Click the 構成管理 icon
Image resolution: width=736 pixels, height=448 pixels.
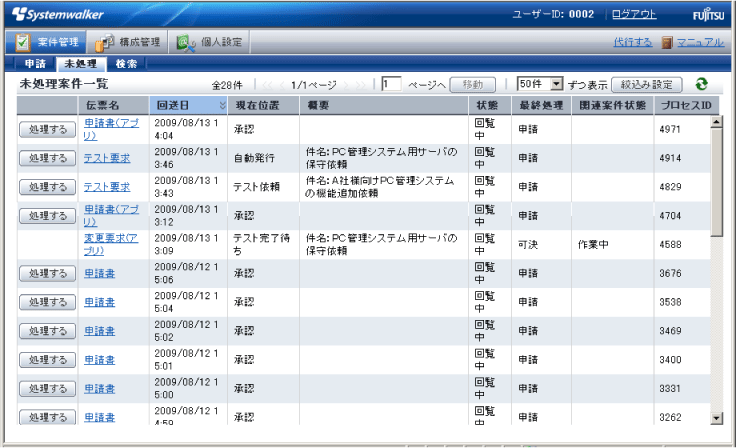pyautogui.click(x=104, y=42)
